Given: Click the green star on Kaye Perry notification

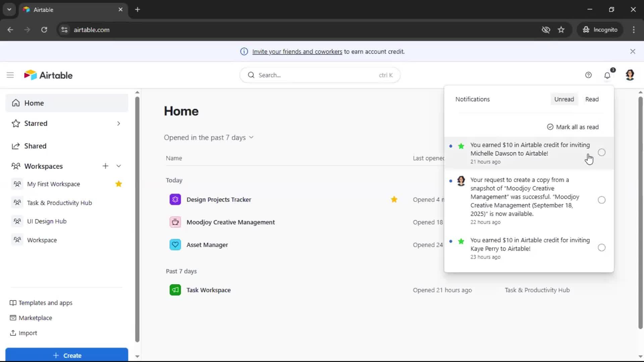Looking at the screenshot, I should pyautogui.click(x=461, y=241).
